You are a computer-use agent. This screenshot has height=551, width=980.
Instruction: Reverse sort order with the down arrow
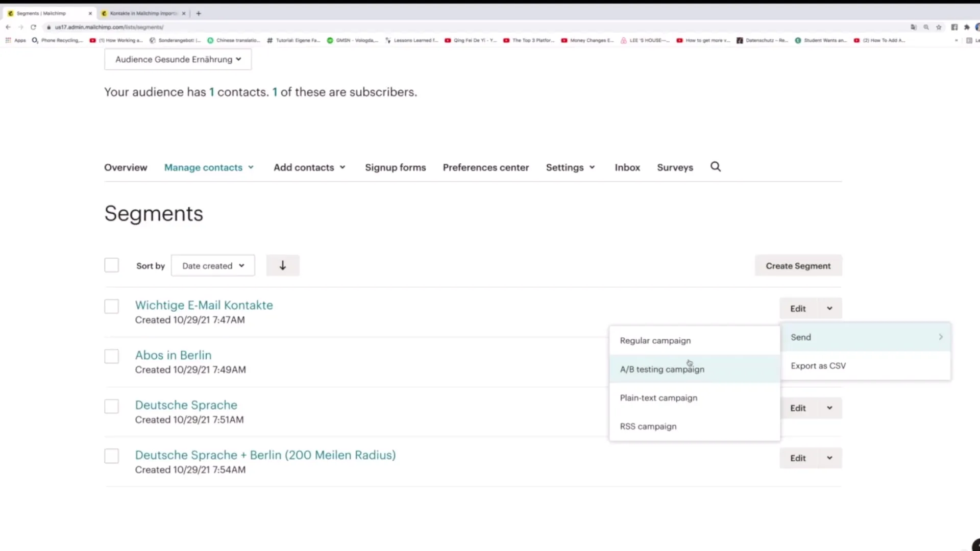click(283, 265)
